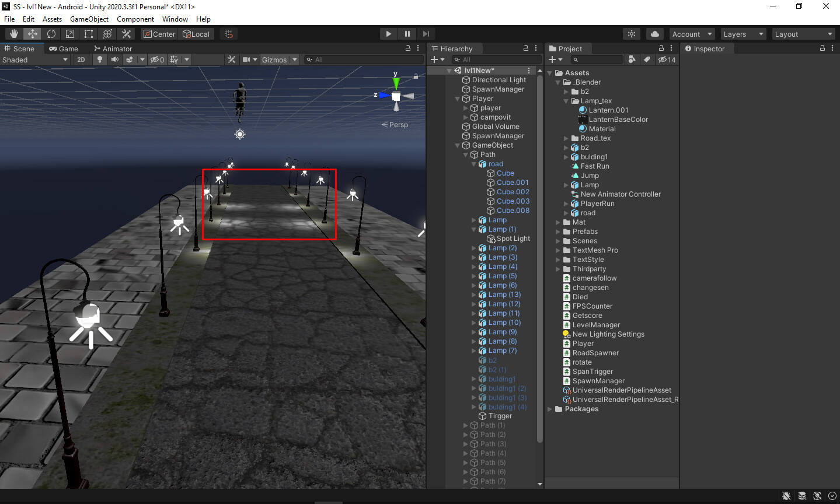
Task: Toggle scene lighting bulb
Action: (x=100, y=60)
